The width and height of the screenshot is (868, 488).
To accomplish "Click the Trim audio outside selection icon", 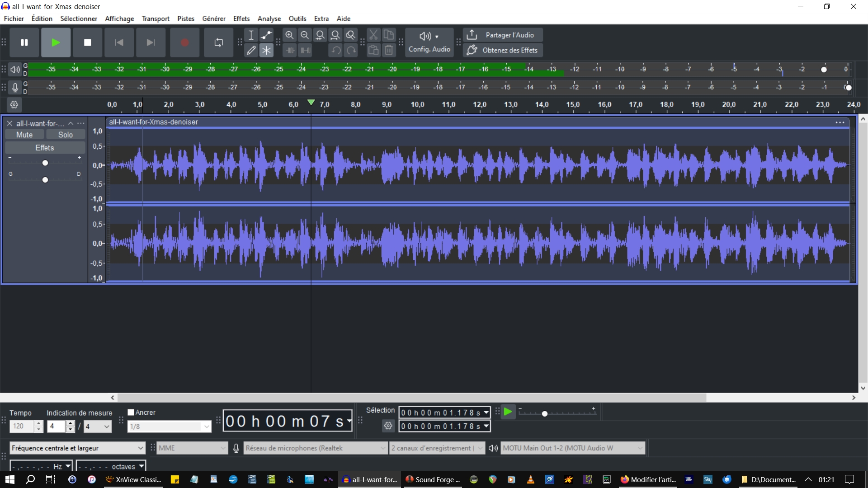I will pyautogui.click(x=290, y=50).
